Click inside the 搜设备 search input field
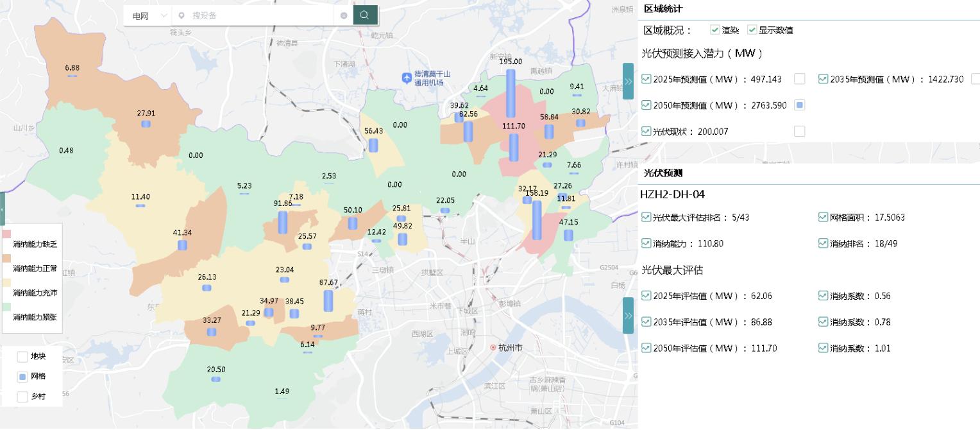 click(257, 14)
